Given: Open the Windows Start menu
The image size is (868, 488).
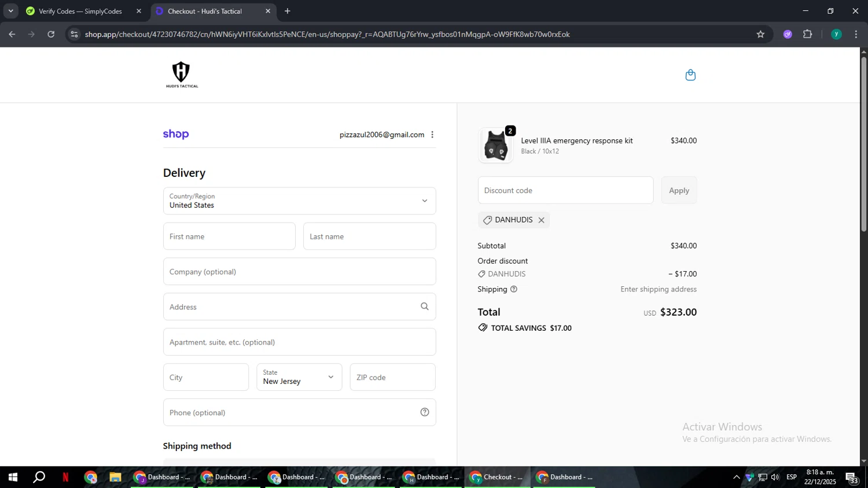Looking at the screenshot, I should tap(13, 477).
